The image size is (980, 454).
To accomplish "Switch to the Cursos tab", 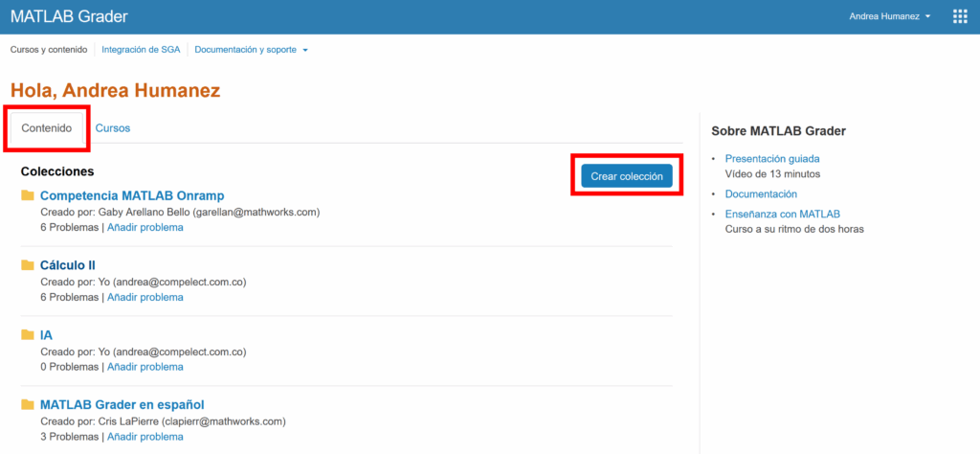I will tap(113, 128).
